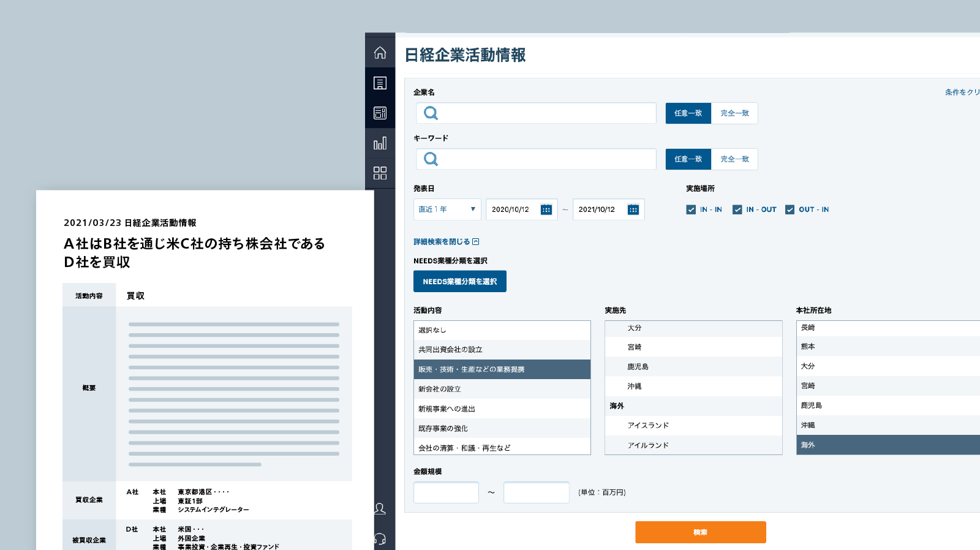Select 共同出資会社の設立 in 活動内容 list
This screenshot has height=550, width=980.
[x=502, y=350]
